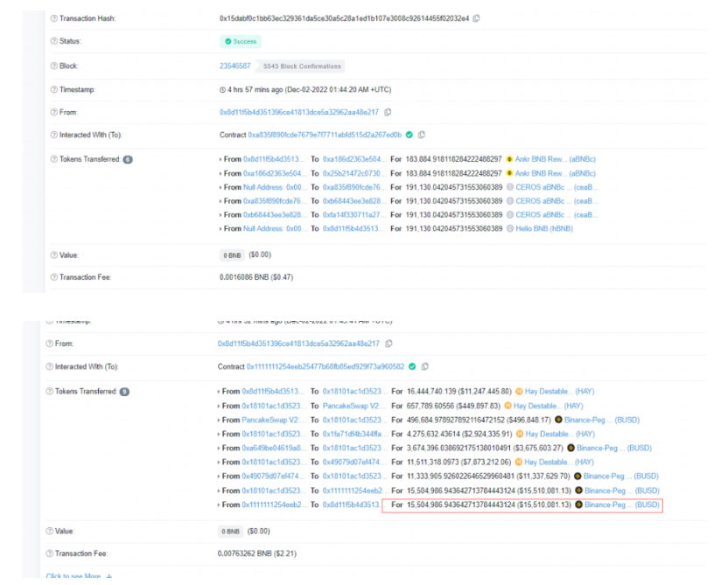
Task: Expand the 11,511,318.0973 HAY transfer row arrow
Action: click(x=218, y=463)
